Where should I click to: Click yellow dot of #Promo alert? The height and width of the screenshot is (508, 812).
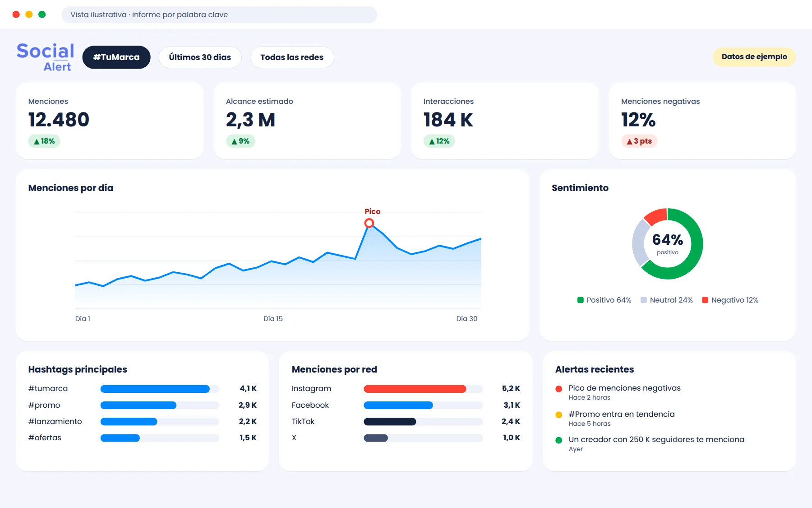(x=559, y=415)
